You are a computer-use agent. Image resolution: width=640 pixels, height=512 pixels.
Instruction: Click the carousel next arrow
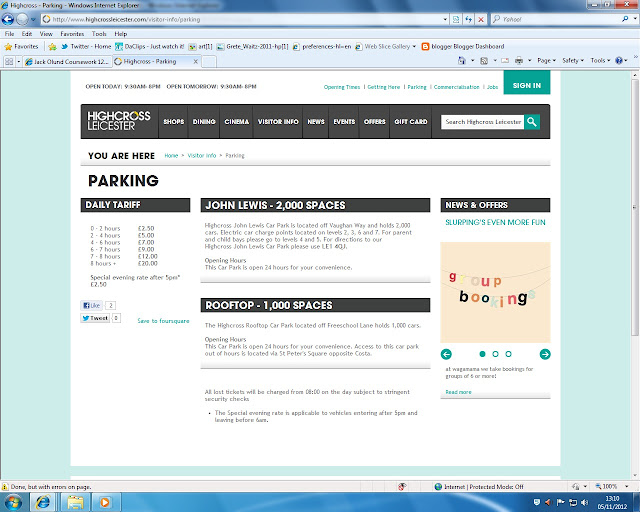[x=545, y=354]
